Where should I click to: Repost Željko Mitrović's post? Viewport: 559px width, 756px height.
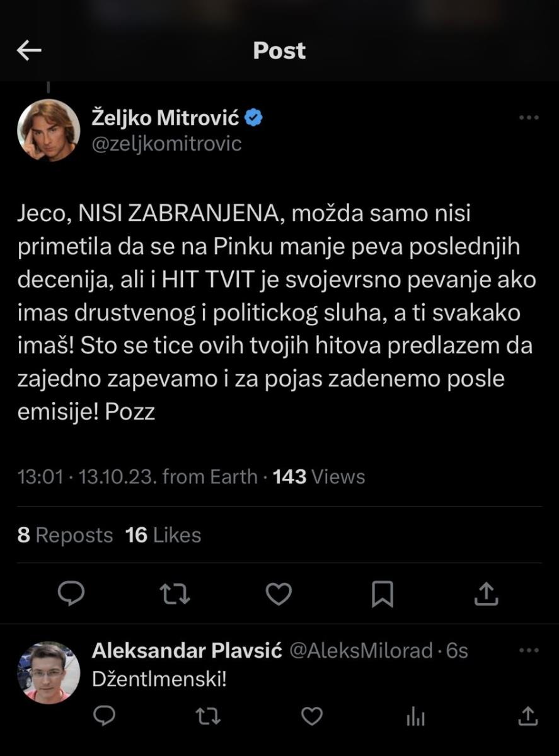pos(175,593)
